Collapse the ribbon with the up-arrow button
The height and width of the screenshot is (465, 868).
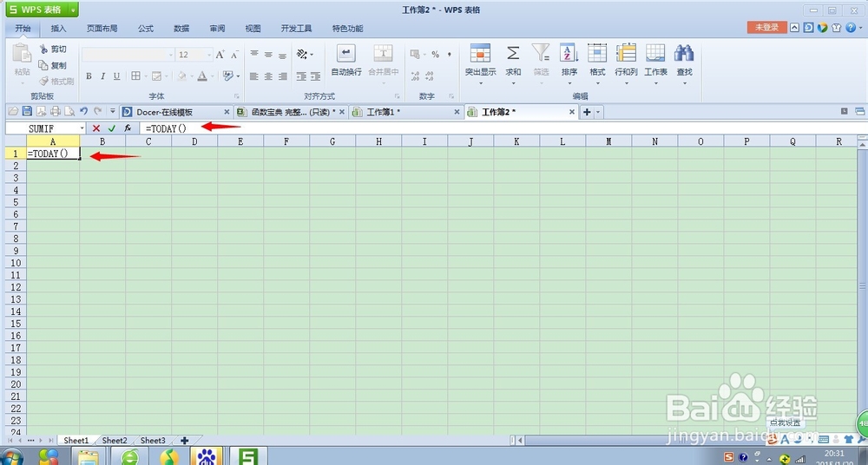(x=794, y=28)
